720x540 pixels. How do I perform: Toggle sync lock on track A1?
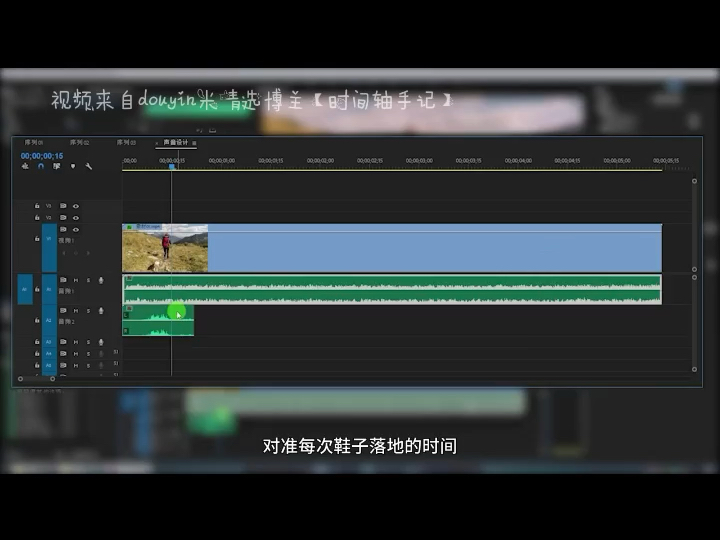(63, 280)
